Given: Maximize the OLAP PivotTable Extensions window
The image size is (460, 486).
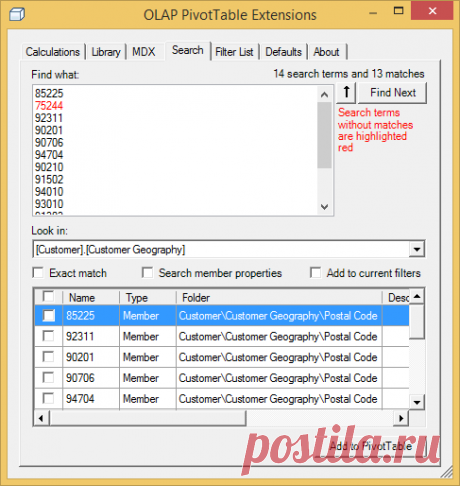Looking at the screenshot, I should (398, 11).
